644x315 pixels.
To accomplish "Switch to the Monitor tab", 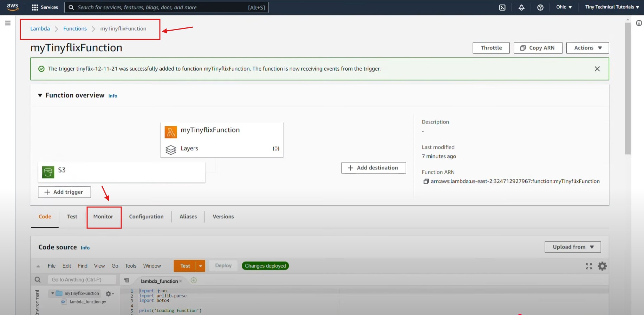I will [x=103, y=217].
